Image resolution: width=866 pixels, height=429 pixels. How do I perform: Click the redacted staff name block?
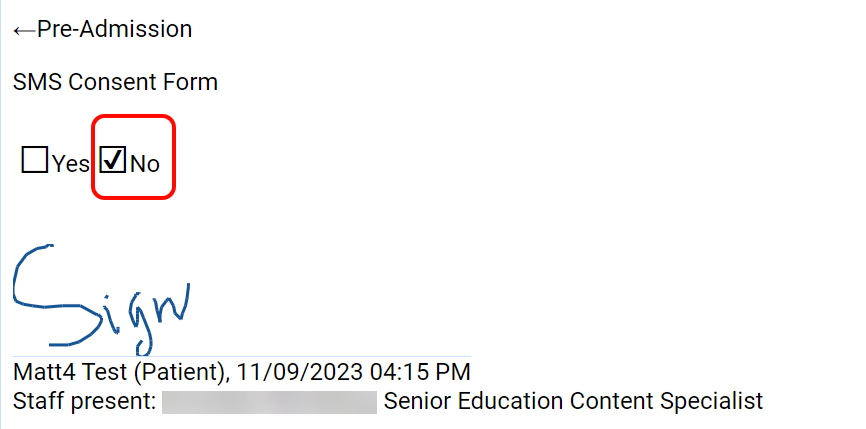tap(269, 402)
